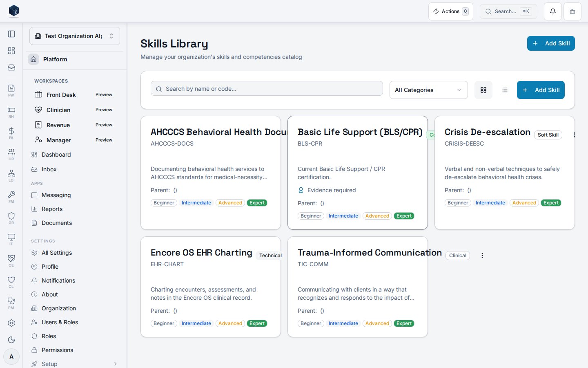The image size is (588, 368).
Task: Open the CL heart module icon
Action: [11, 282]
